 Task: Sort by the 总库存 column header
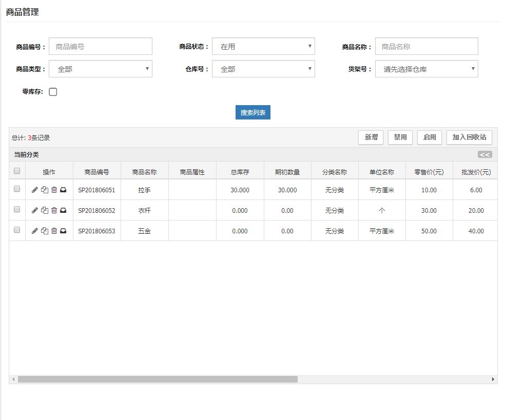coord(240,172)
